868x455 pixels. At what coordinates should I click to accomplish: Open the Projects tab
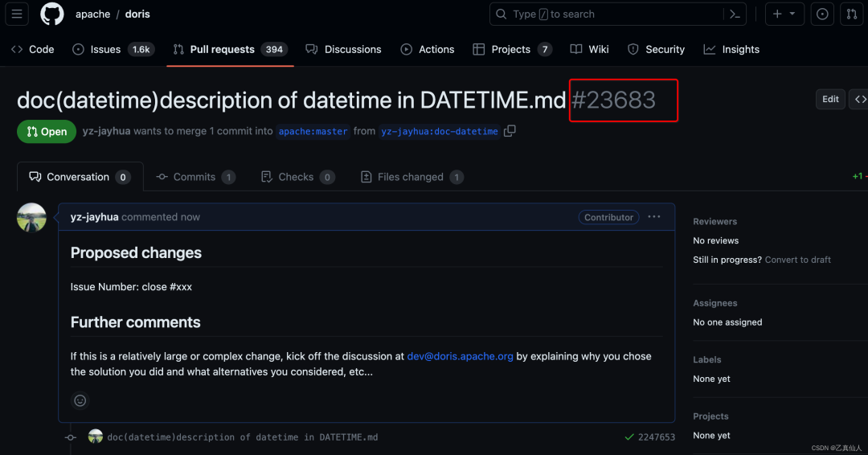coord(512,49)
